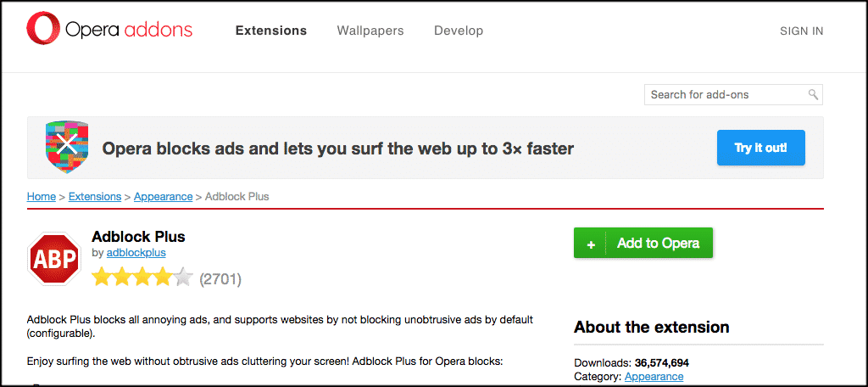Click the downloads number 36,574,694
This screenshot has height=387, width=868.
point(661,364)
